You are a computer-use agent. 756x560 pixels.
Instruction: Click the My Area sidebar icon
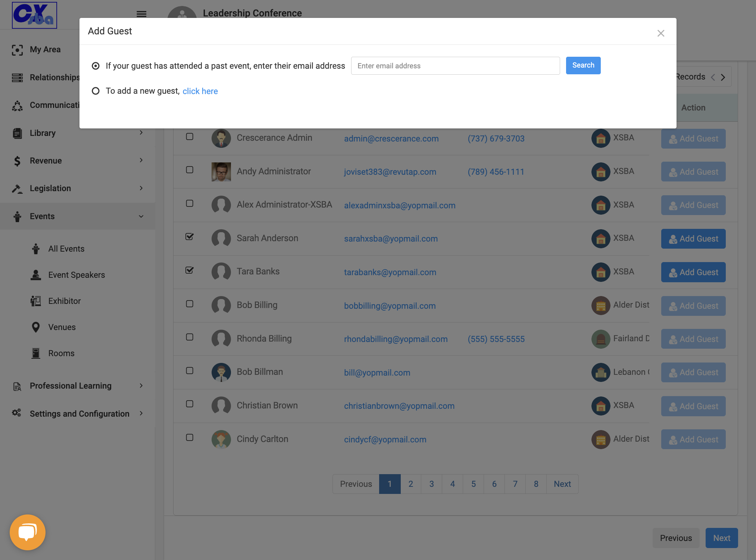[x=17, y=50]
